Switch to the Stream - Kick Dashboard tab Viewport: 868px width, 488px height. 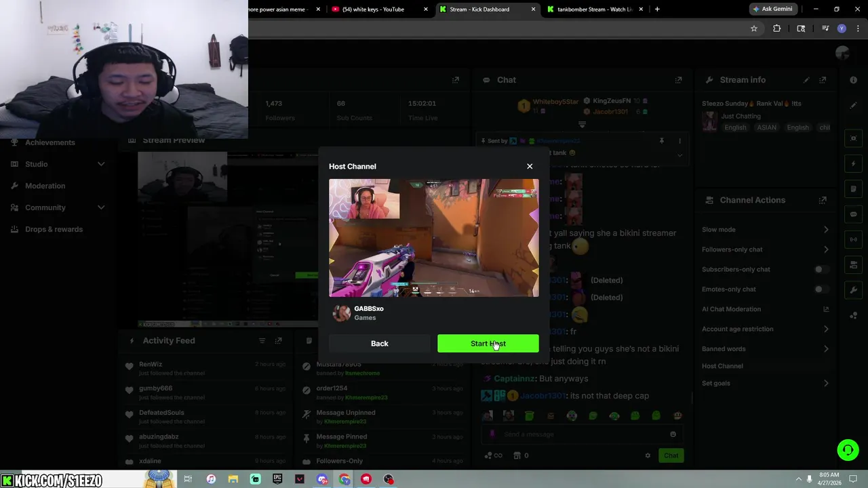[x=487, y=9]
